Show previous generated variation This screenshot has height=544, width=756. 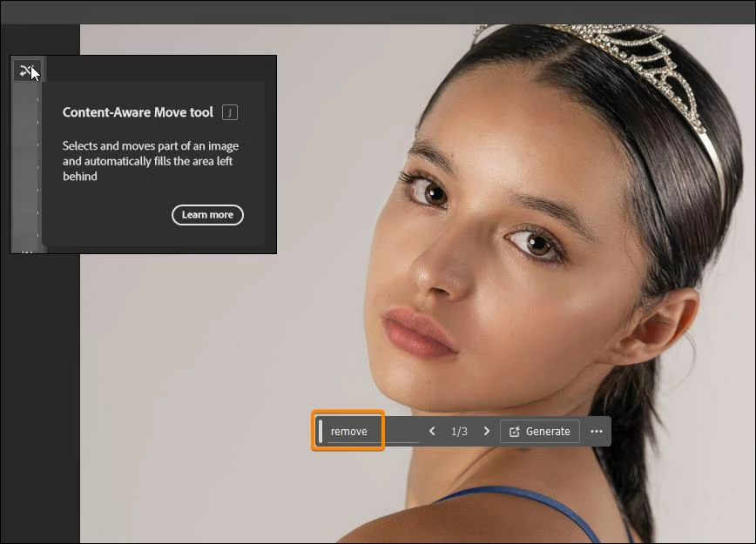click(432, 431)
